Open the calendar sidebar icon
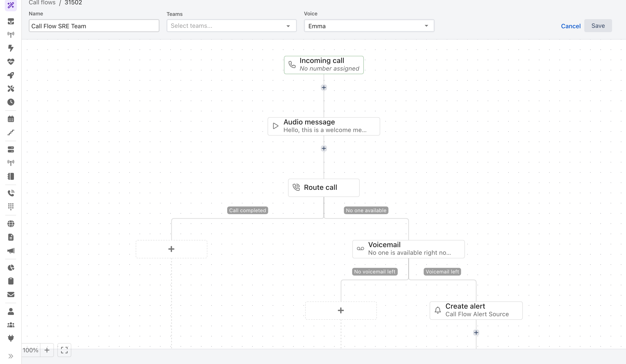The image size is (626, 364). coord(11,119)
